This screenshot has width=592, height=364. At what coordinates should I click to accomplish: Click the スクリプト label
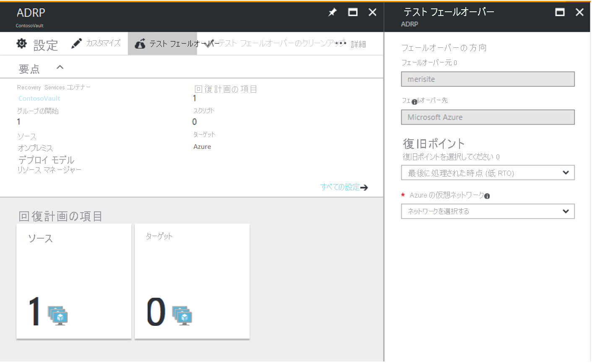tap(204, 111)
